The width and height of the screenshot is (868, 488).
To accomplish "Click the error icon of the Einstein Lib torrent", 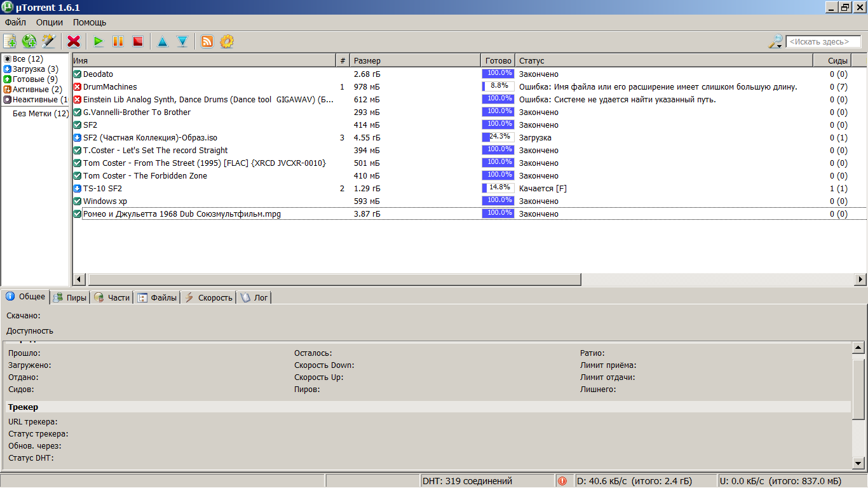I will (78, 100).
